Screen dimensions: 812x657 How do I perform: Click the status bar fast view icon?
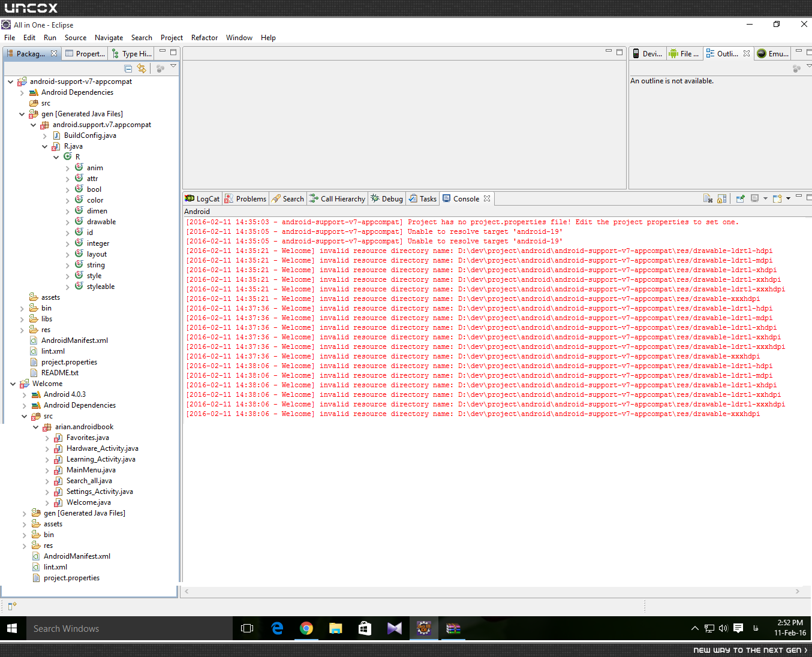[x=13, y=606]
